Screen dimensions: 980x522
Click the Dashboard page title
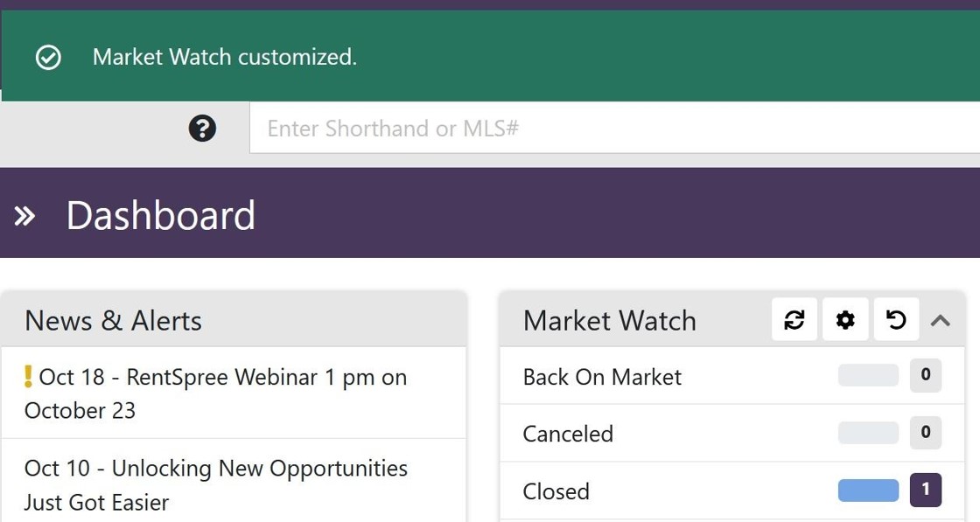coord(161,215)
